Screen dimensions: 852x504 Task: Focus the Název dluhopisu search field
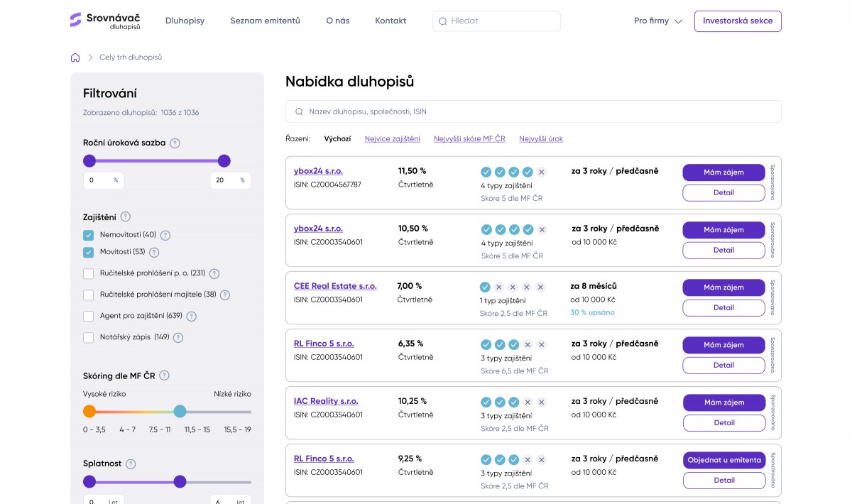pos(533,111)
